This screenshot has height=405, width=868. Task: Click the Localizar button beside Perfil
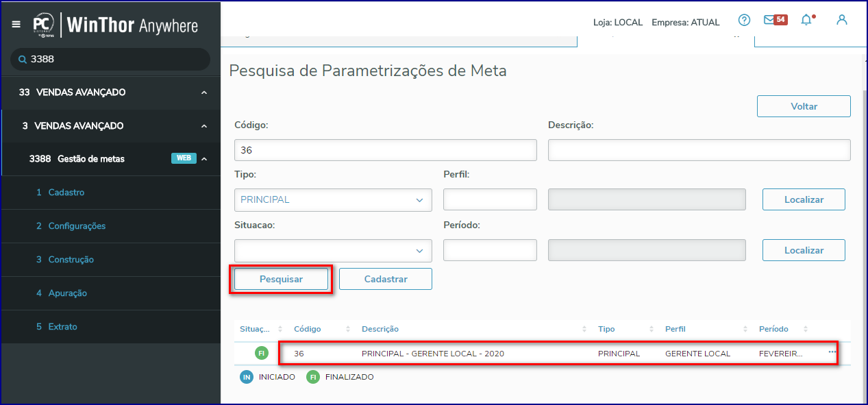pyautogui.click(x=804, y=199)
